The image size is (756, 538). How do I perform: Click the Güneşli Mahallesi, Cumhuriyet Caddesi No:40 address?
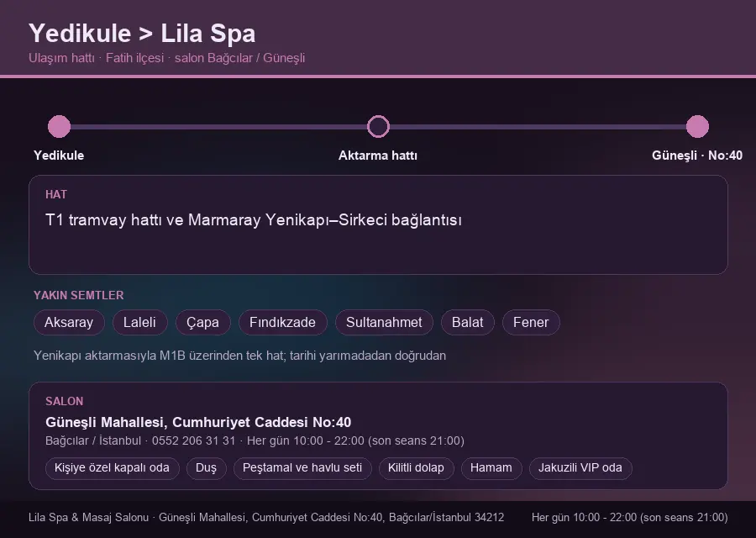[x=198, y=422]
